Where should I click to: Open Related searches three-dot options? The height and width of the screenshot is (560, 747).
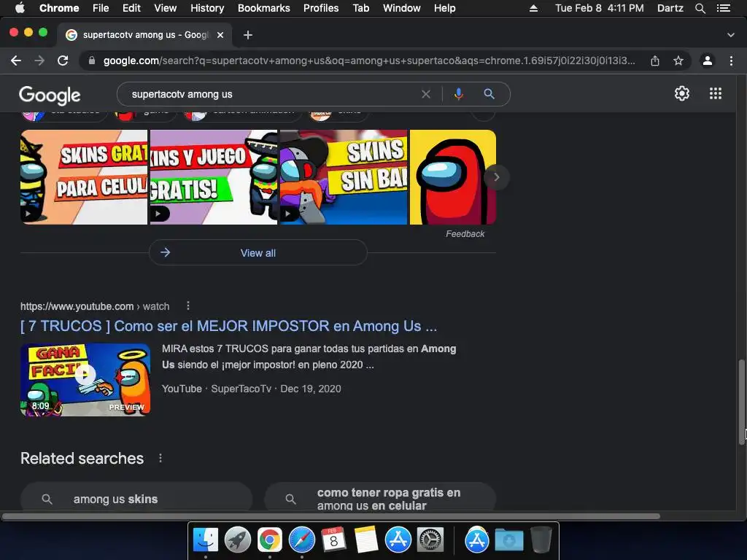(x=160, y=458)
